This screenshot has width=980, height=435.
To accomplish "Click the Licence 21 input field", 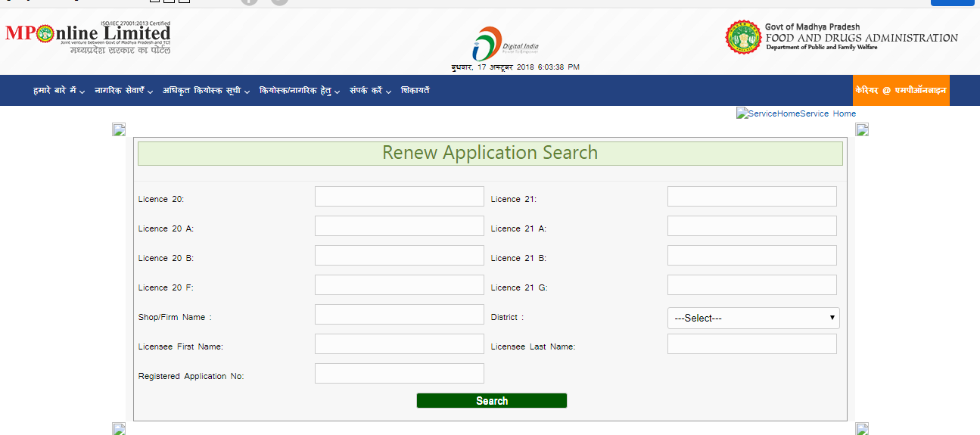I will coord(752,197).
